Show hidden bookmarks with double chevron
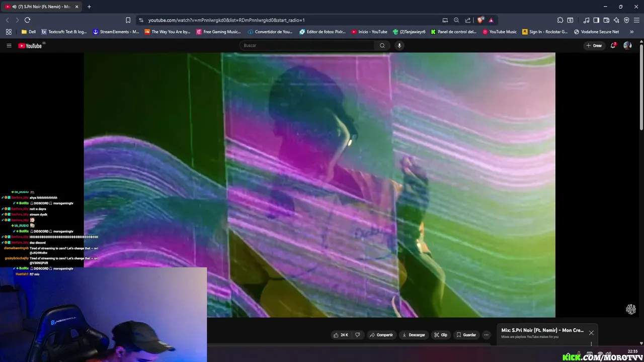The height and width of the screenshot is (362, 644). click(632, 32)
